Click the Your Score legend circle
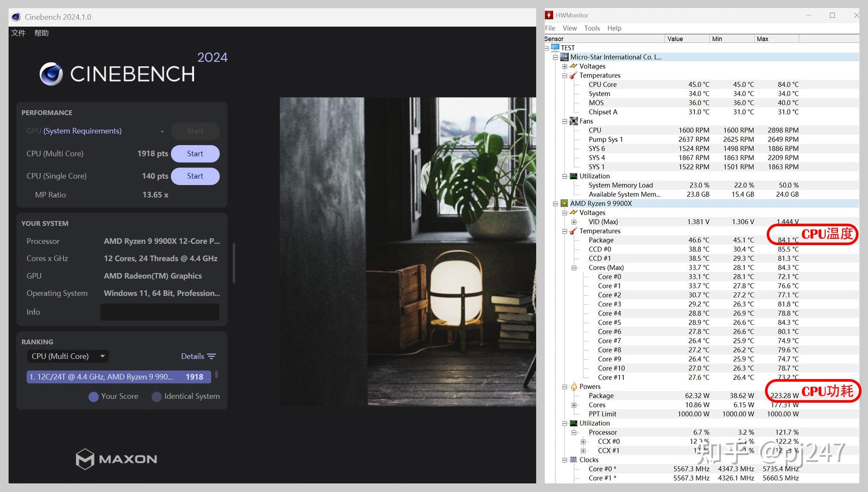The height and width of the screenshot is (492, 868). point(93,397)
